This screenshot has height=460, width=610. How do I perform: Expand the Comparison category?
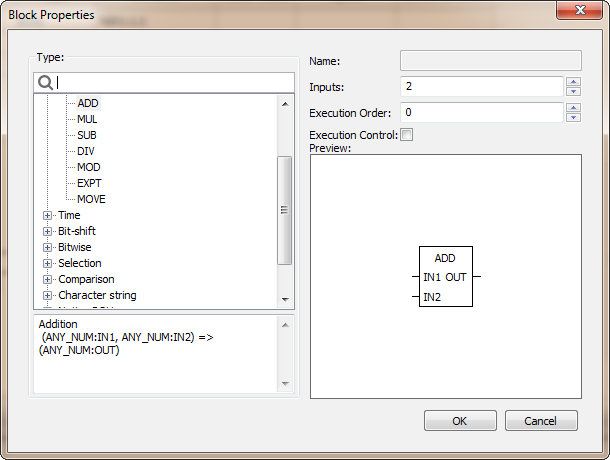47,279
